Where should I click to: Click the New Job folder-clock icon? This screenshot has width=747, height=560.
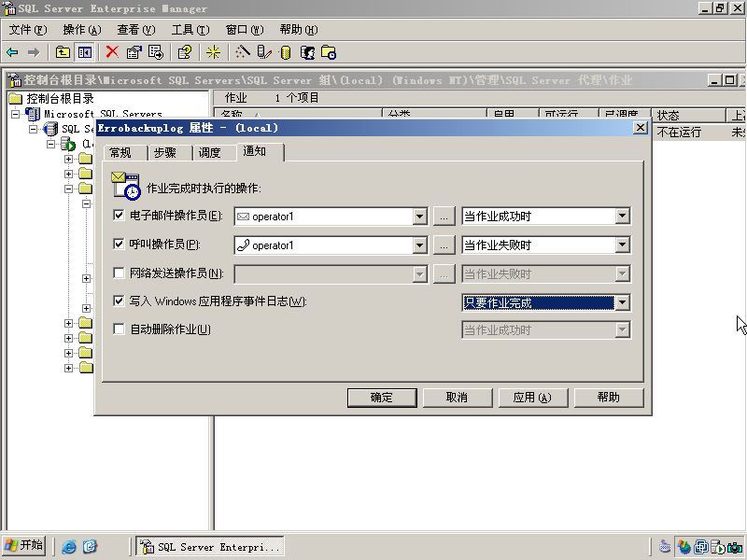[329, 52]
